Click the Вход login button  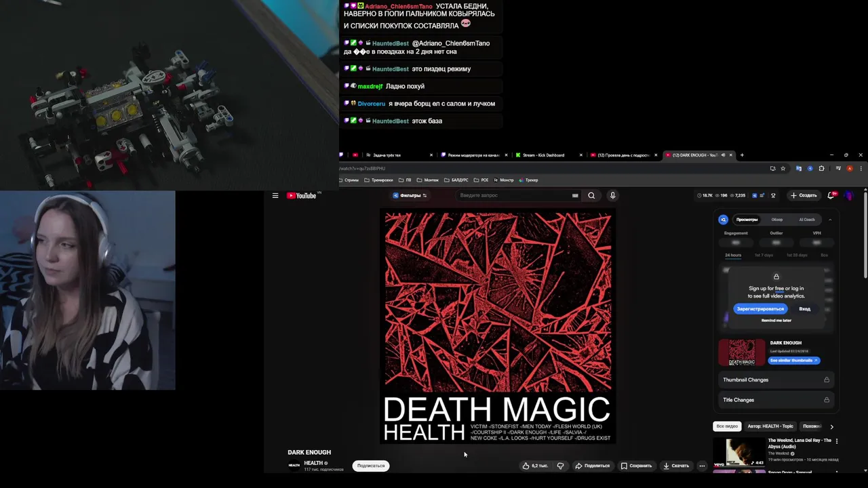804,309
